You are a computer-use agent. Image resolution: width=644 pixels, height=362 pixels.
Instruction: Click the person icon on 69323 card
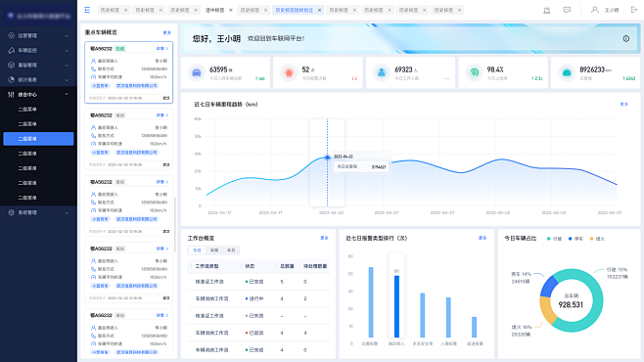[382, 72]
